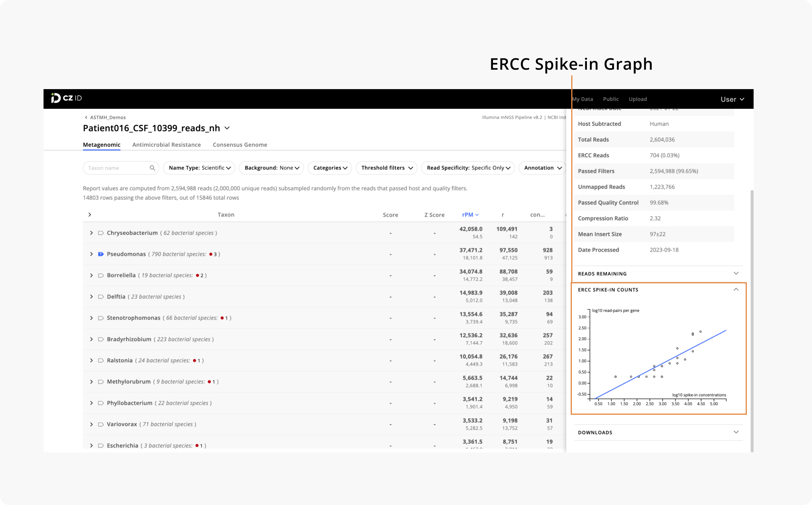Expand the Pseudomonas taxon row
The height and width of the screenshot is (505, 812).
91,254
